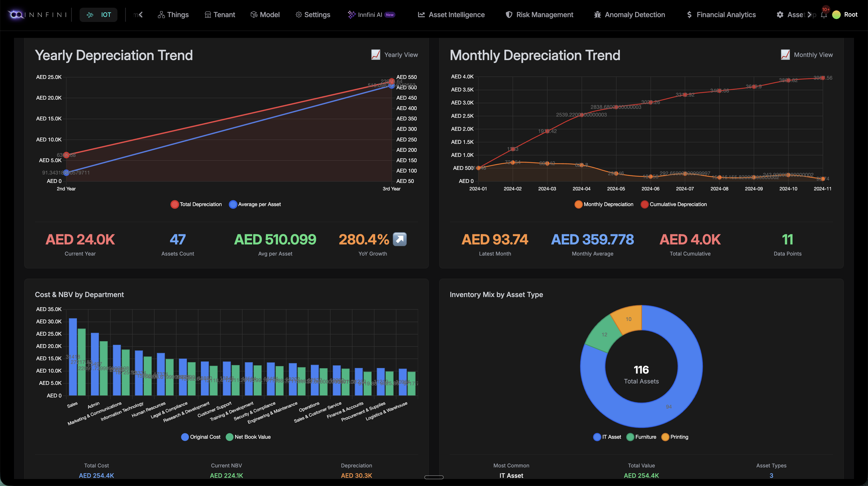Click the Tenant building icon
868x486 pixels.
pos(208,14)
